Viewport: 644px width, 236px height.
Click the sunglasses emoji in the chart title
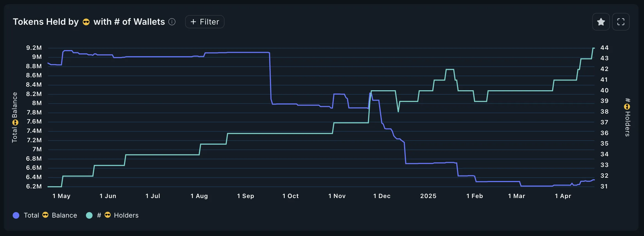tap(86, 22)
